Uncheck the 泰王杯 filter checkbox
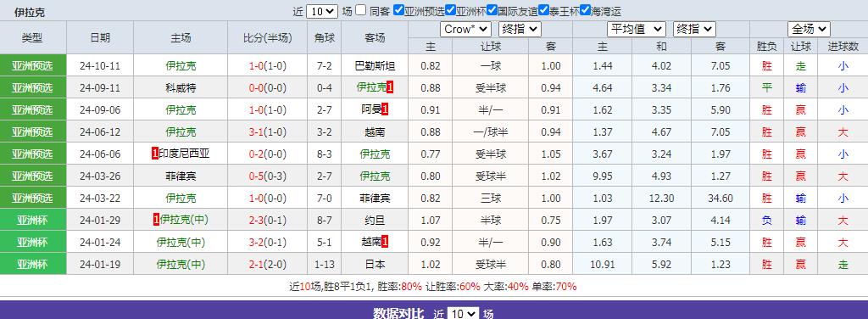Image resolution: width=868 pixels, height=319 pixels. click(x=543, y=10)
